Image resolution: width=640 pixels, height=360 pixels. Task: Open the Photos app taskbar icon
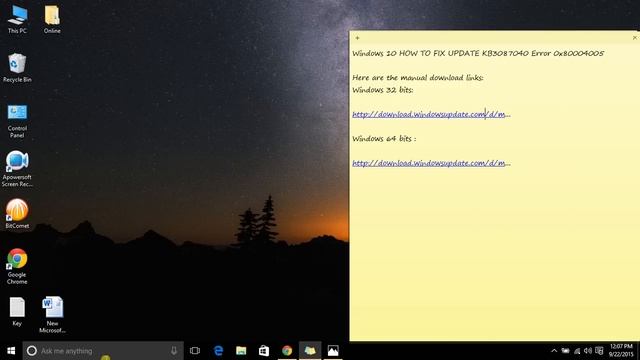(x=333, y=351)
